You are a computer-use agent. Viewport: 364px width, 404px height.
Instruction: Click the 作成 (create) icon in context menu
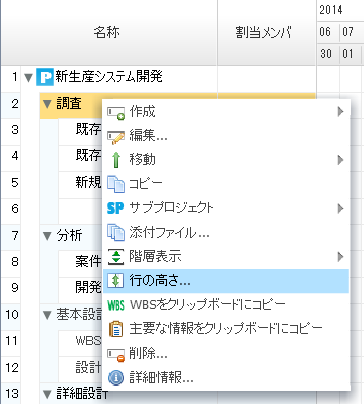(x=116, y=112)
